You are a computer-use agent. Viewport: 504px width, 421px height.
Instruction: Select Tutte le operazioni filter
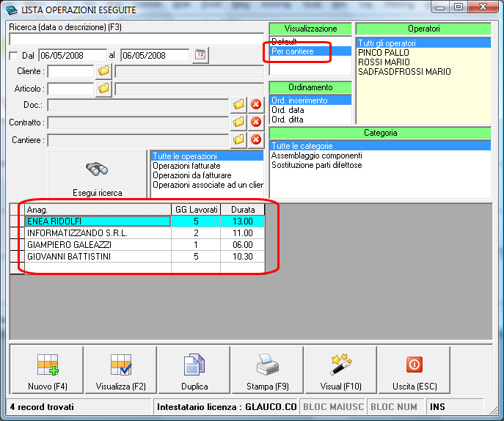pos(208,156)
